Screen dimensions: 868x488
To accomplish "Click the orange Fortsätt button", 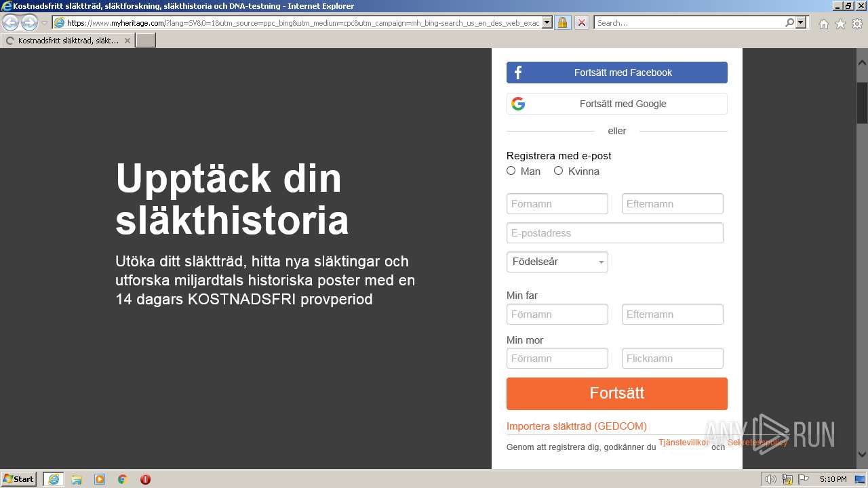I will click(x=616, y=394).
